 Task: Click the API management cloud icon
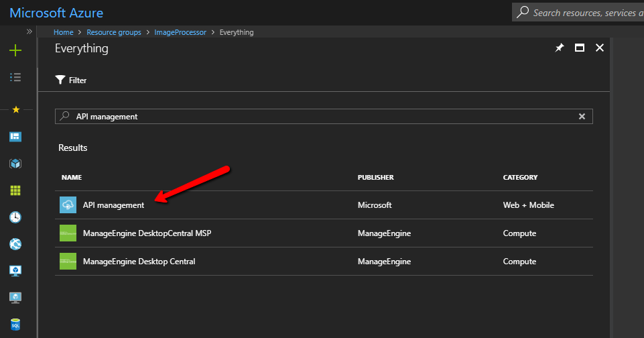(68, 205)
